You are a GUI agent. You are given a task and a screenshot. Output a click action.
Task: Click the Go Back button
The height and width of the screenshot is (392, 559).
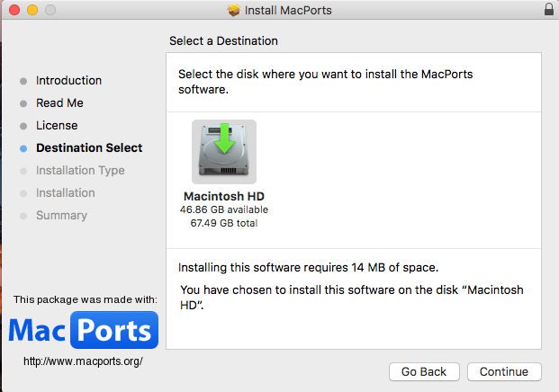(x=424, y=371)
